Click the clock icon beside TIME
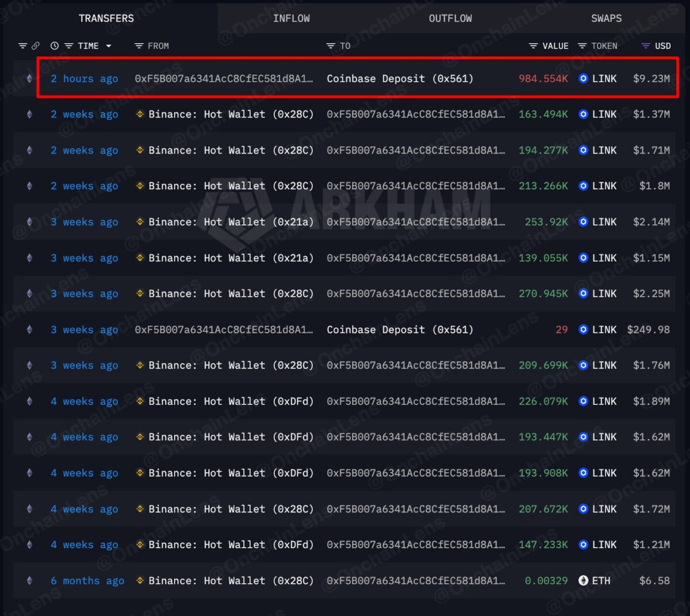690x616 pixels. pos(55,46)
